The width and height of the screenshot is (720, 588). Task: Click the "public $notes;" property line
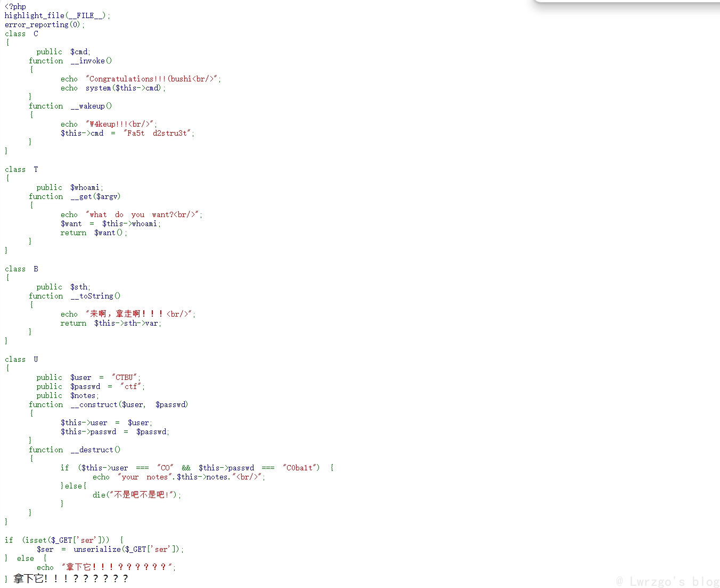click(x=68, y=395)
